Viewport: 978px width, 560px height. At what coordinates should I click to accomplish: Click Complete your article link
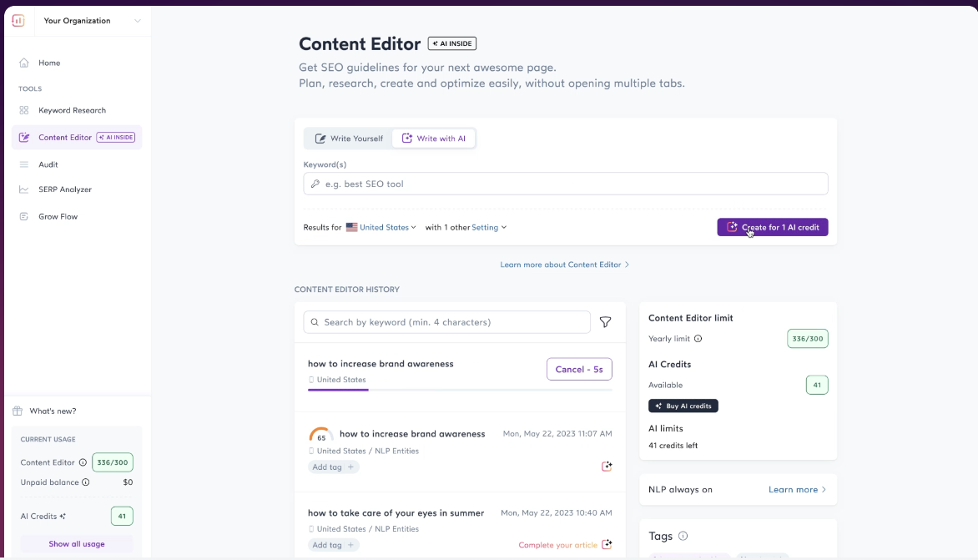(557, 545)
